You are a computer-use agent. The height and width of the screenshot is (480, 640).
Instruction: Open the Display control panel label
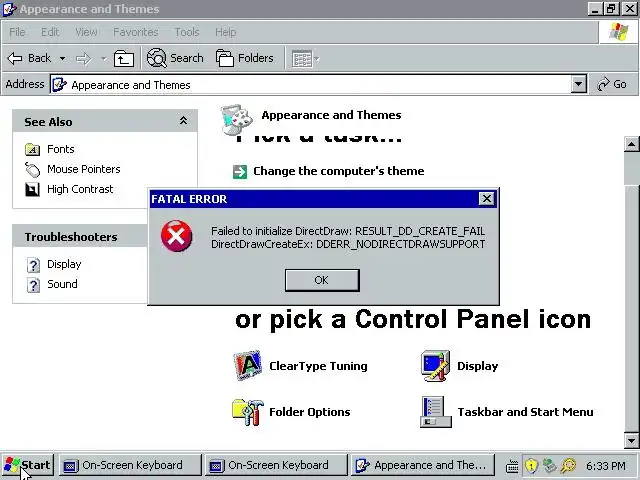[478, 366]
